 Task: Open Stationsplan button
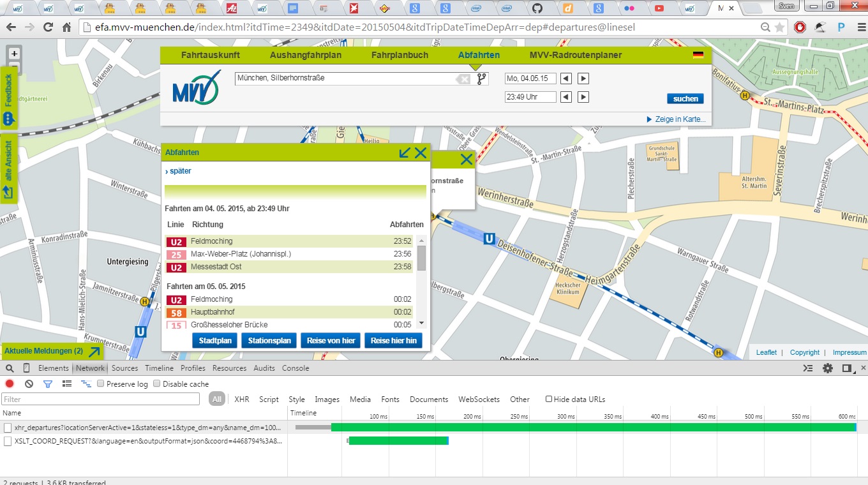(x=269, y=341)
